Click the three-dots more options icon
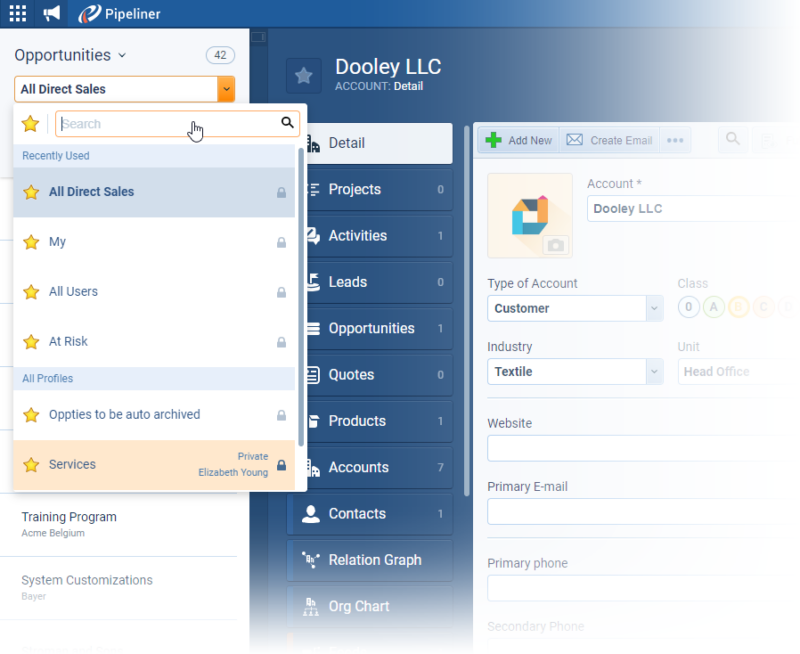 click(x=675, y=140)
